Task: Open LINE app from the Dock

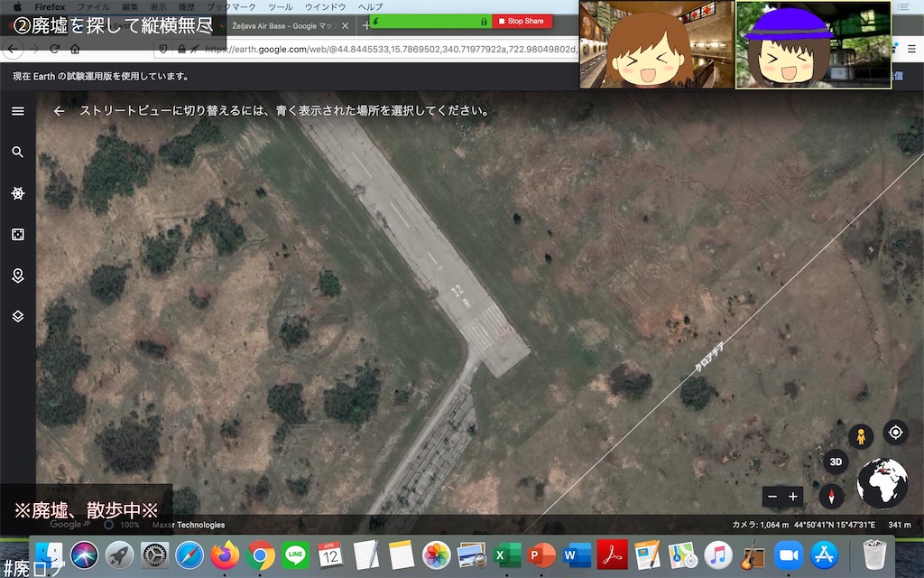Action: [x=295, y=555]
